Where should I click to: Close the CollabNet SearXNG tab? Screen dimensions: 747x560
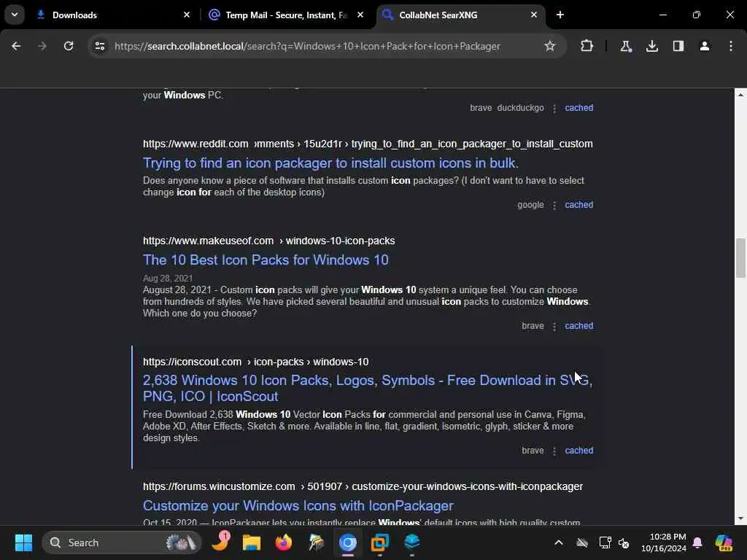point(533,15)
